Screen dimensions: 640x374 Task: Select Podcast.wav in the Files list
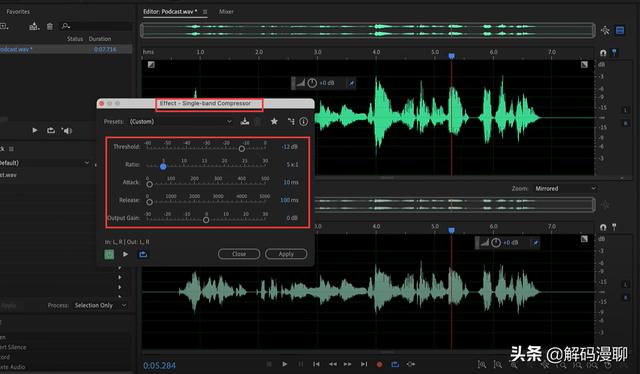(x=66, y=49)
